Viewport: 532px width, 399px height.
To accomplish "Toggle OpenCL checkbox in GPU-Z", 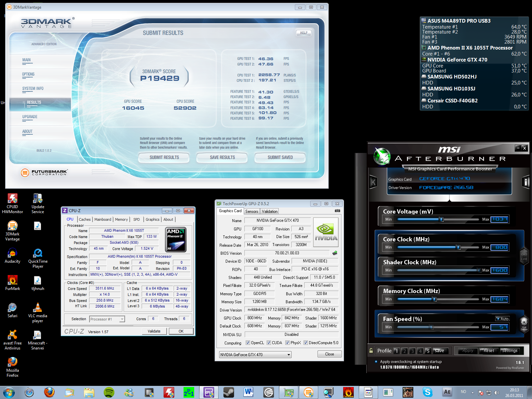I will [x=248, y=343].
